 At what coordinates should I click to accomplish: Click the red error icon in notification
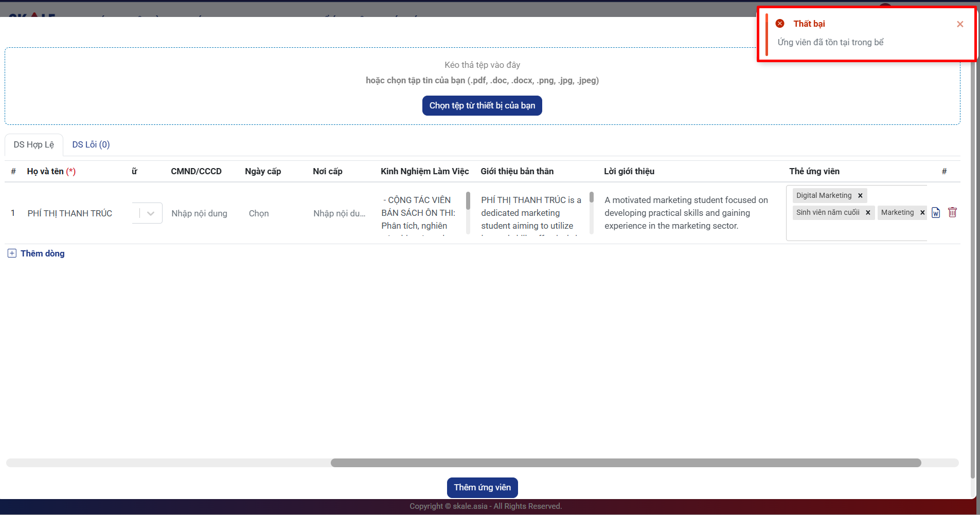(780, 24)
